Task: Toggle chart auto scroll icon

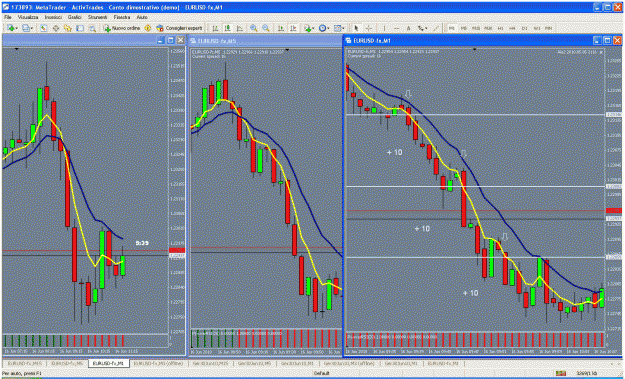Action: point(281,28)
